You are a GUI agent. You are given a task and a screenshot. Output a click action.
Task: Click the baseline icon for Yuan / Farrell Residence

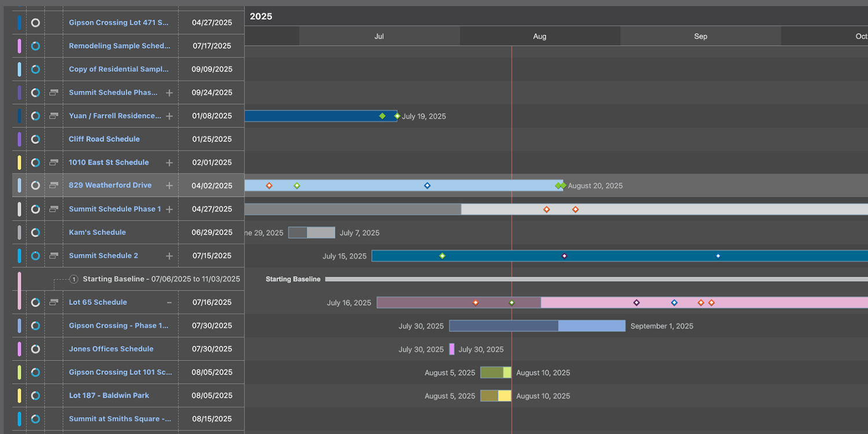coord(54,116)
